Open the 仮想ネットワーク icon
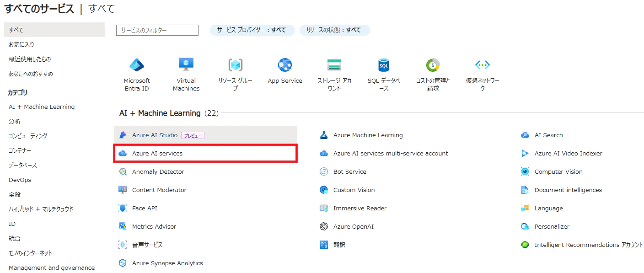Screen dimensions: 644x273 [x=483, y=65]
